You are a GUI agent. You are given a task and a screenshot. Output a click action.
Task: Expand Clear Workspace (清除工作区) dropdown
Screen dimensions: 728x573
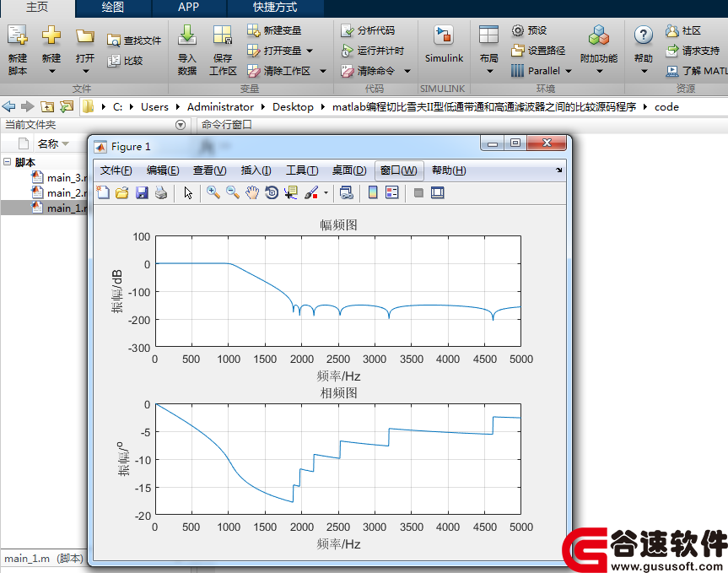click(323, 71)
